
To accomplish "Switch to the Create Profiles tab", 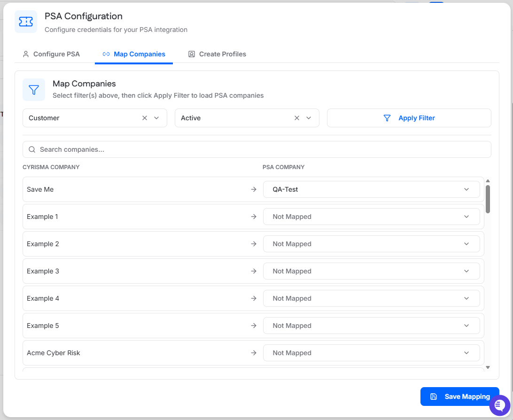I will click(217, 54).
